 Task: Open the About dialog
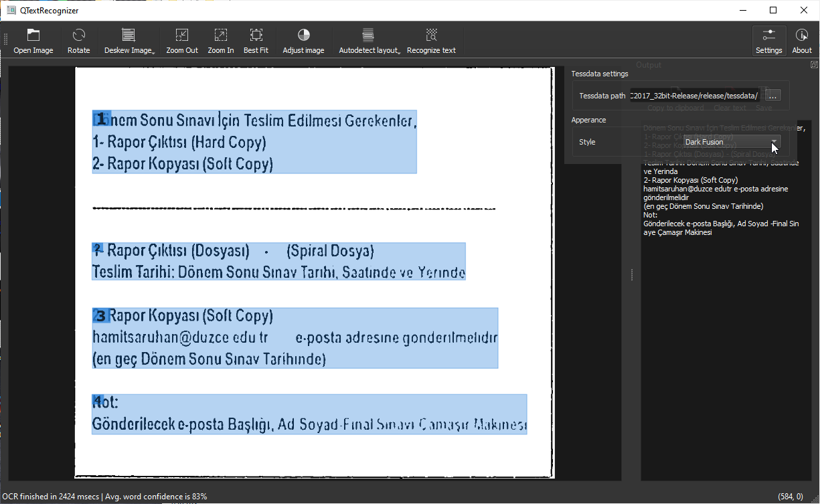coord(802,41)
